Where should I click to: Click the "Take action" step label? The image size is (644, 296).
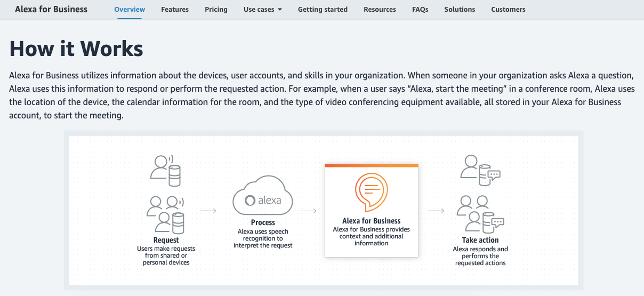pos(480,240)
